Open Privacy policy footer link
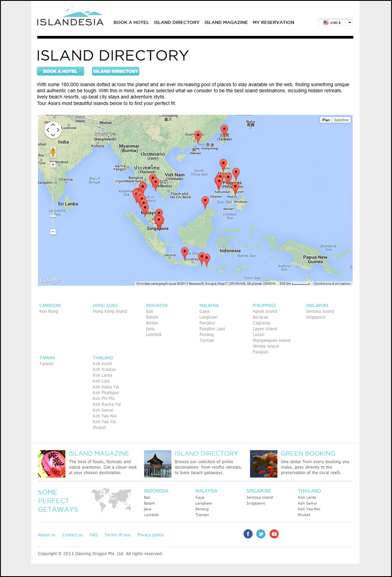This screenshot has width=392, height=577. coord(150,535)
